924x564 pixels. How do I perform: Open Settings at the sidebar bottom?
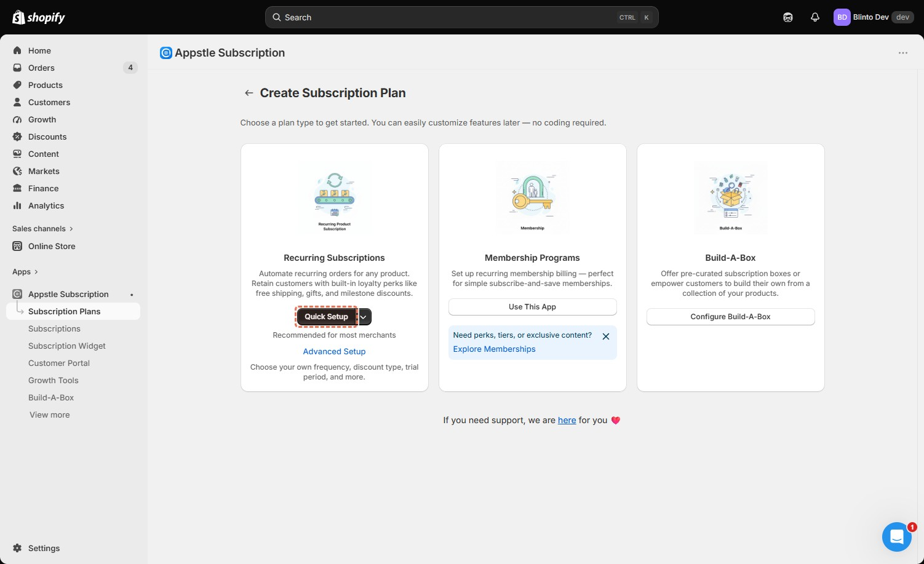73,548
